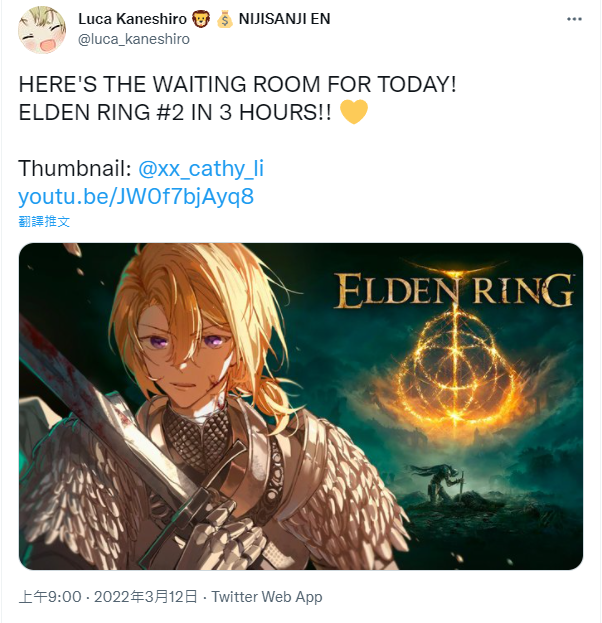Click the Elden Ring logo in the image
Screen dimensions: 602x623
point(453,291)
